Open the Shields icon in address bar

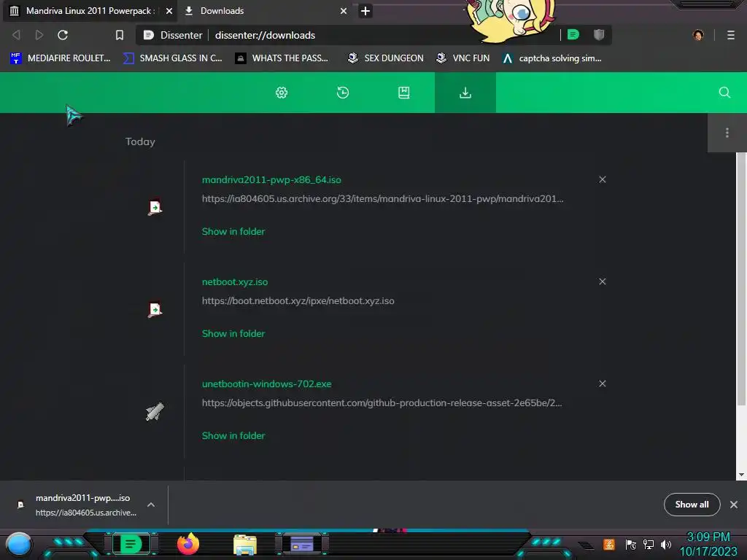(599, 35)
